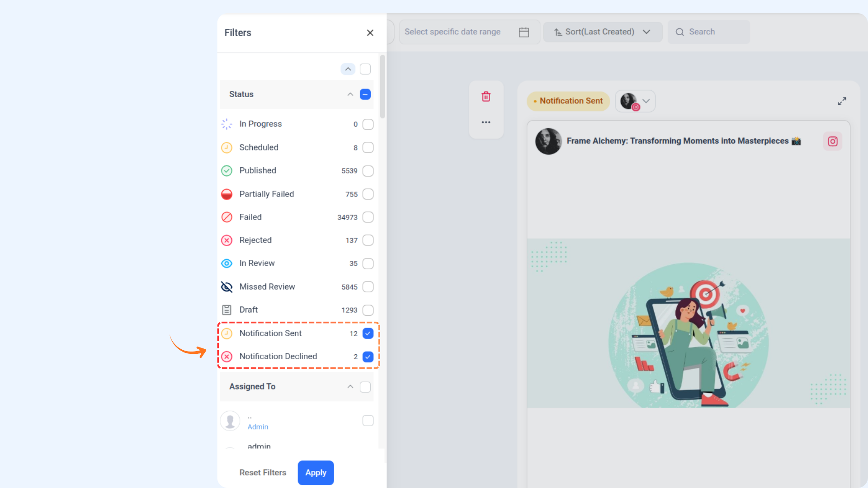Click the expand post preview arrows icon
Image resolution: width=868 pixels, height=488 pixels.
point(842,101)
